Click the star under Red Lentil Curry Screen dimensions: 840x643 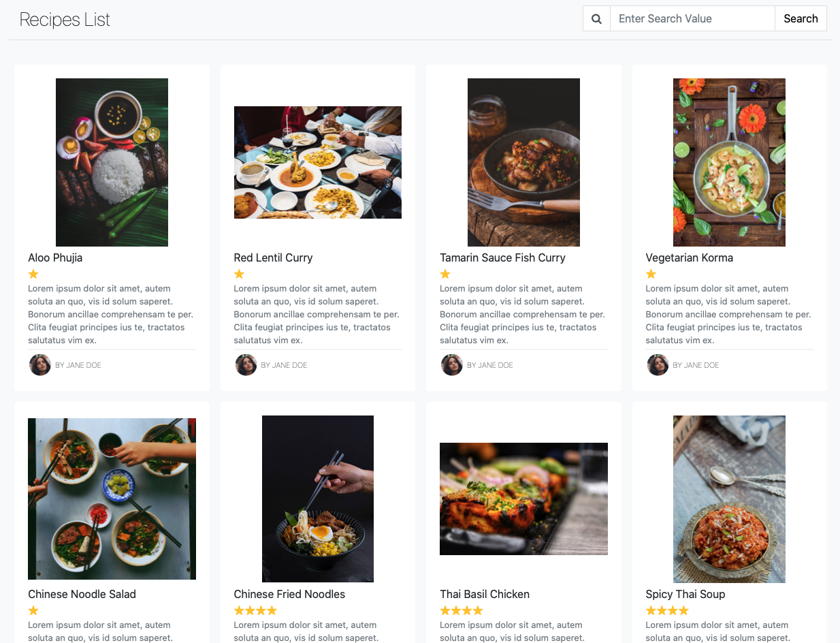pos(239,274)
